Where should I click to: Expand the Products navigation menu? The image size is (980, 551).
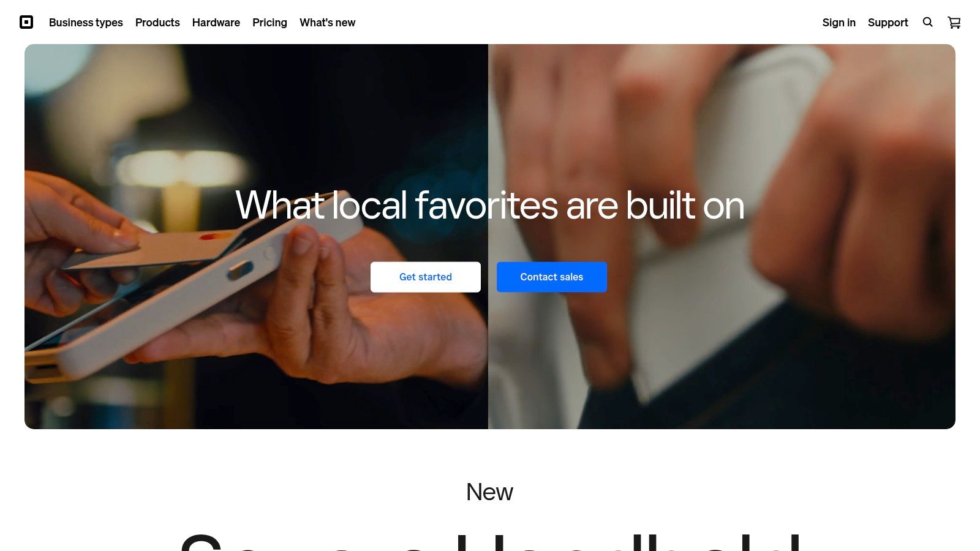[x=157, y=23]
